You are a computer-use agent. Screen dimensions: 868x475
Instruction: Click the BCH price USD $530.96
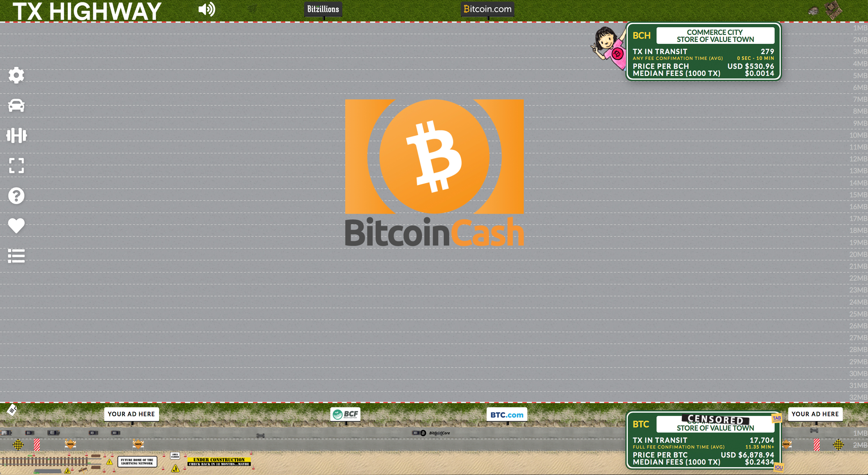coord(750,66)
